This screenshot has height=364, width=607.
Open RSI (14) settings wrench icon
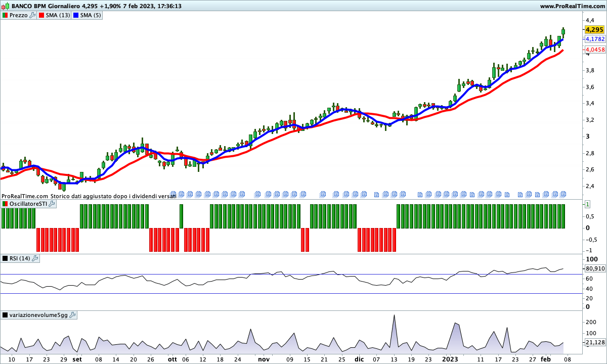coord(35,258)
